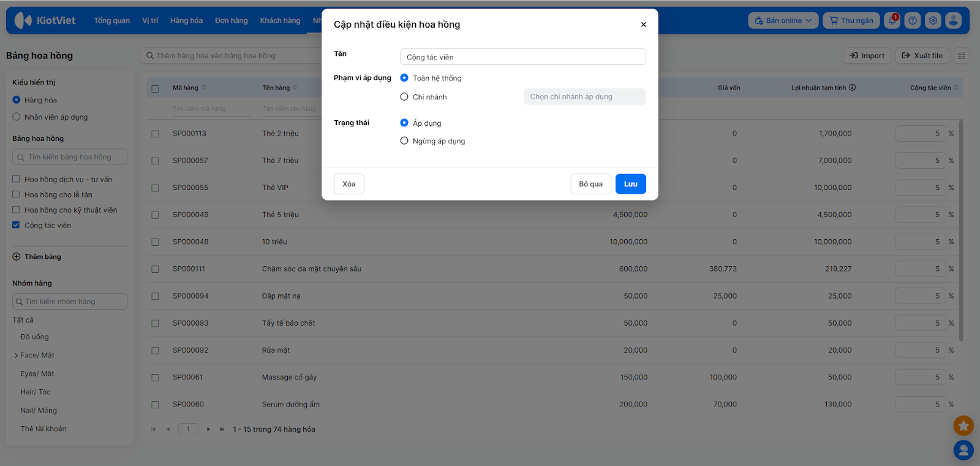Click the KiotViet logo

tap(45, 21)
